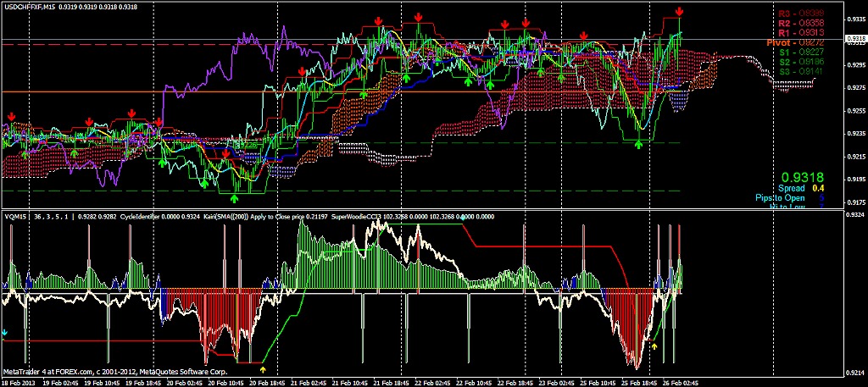
Task: Click the 18 Feb 2013 date label
Action: pyautogui.click(x=17, y=383)
